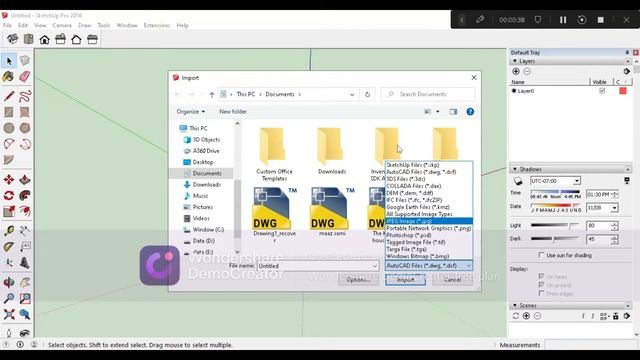Select the Offset tool

pyautogui.click(x=24, y=211)
